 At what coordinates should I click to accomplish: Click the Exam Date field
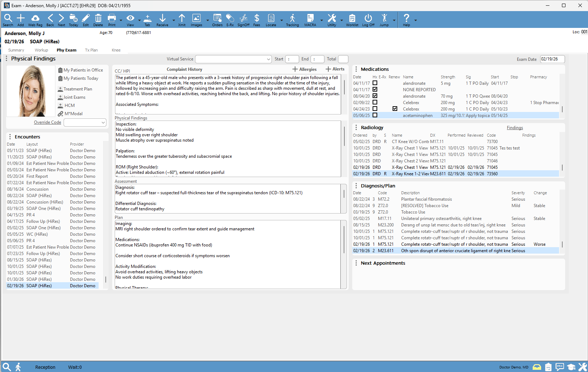pos(552,59)
